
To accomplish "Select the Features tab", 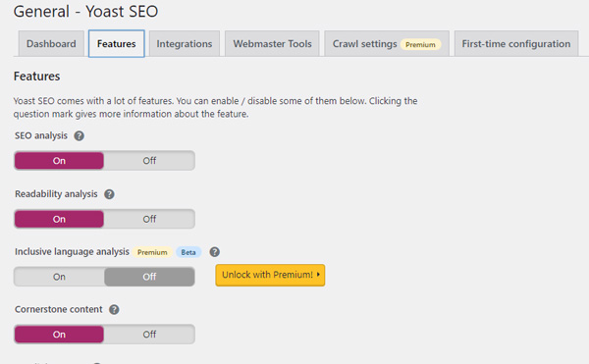I will point(117,44).
